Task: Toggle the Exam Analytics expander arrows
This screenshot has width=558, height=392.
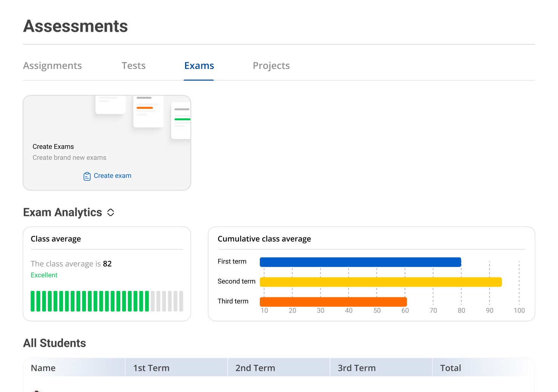Action: pyautogui.click(x=110, y=213)
